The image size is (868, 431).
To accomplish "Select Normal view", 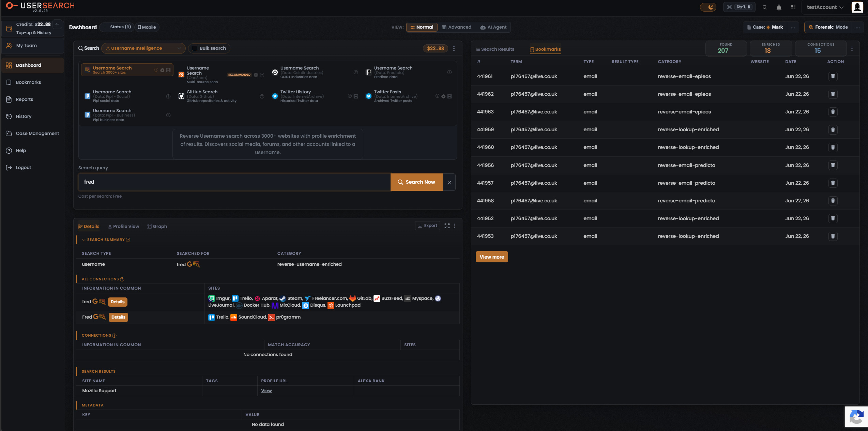I will coord(422,27).
